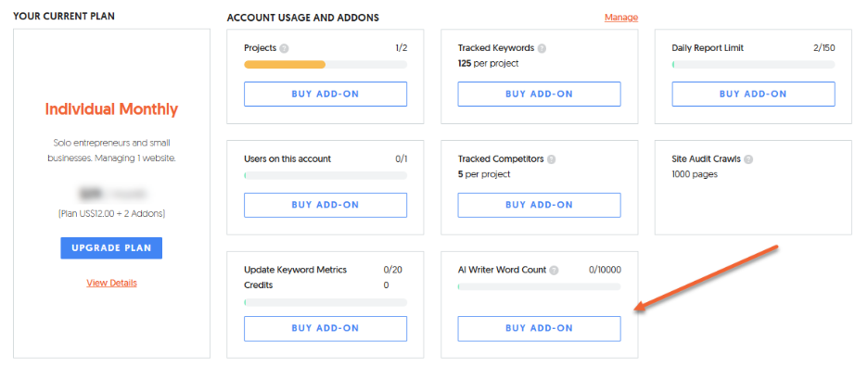The height and width of the screenshot is (367, 868).
Task: Click the Tracked Keywords help icon
Action: coord(542,48)
